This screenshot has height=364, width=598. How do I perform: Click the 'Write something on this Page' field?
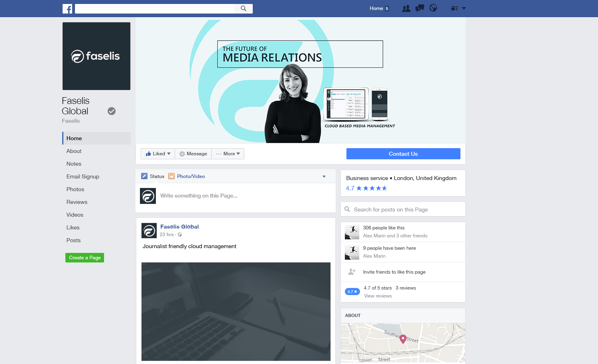[x=199, y=196]
